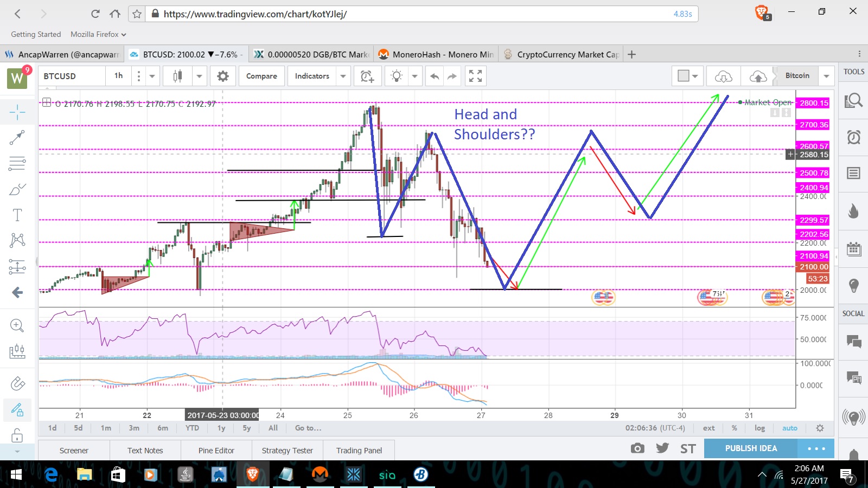Screen dimensions: 868x488
Task: Toggle extended hours ext option
Action: (x=709, y=428)
